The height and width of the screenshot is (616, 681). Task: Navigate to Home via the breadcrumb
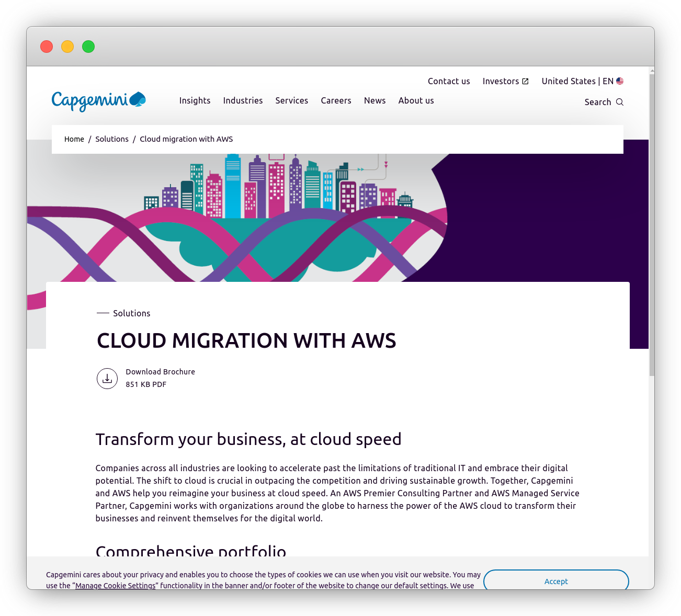pyautogui.click(x=74, y=139)
